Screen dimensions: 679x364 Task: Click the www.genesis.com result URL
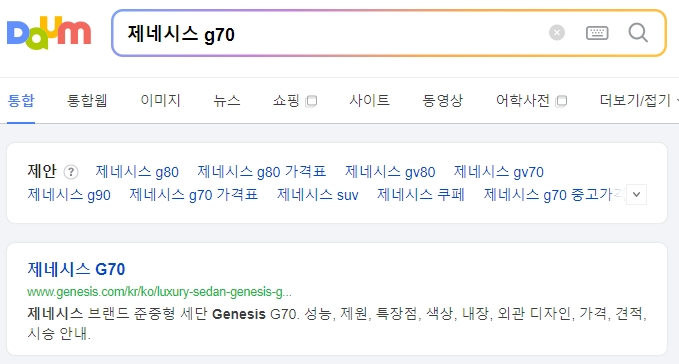[x=159, y=292]
